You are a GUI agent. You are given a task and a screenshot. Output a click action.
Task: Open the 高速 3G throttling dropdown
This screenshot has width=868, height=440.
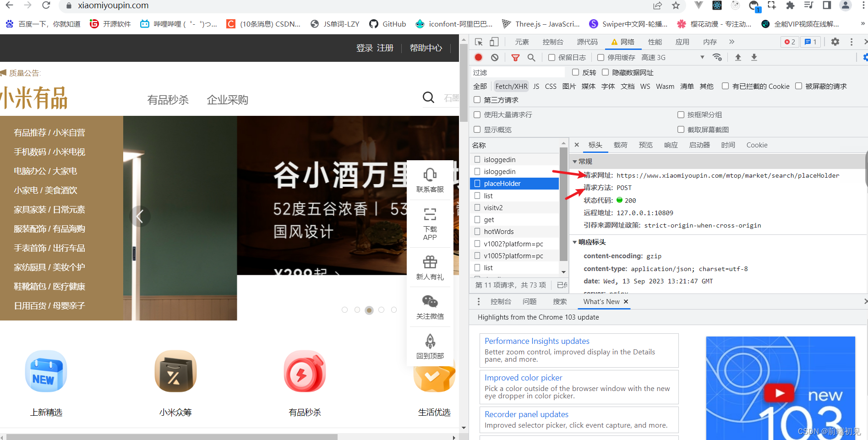pyautogui.click(x=673, y=58)
